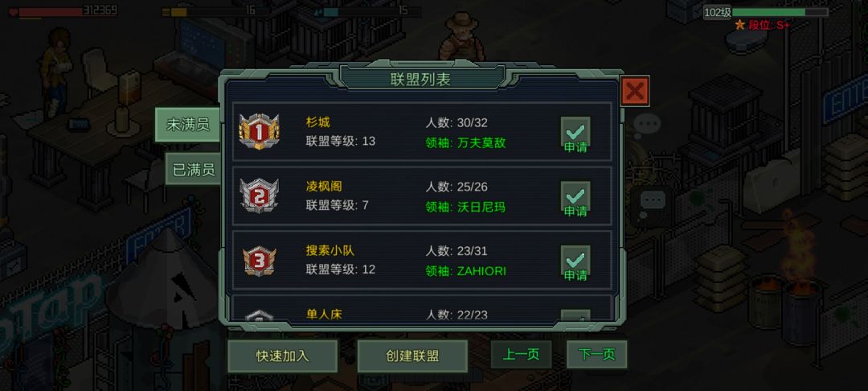This screenshot has width=868, height=391.
Task: Click the orange star rank icon
Action: point(739,25)
